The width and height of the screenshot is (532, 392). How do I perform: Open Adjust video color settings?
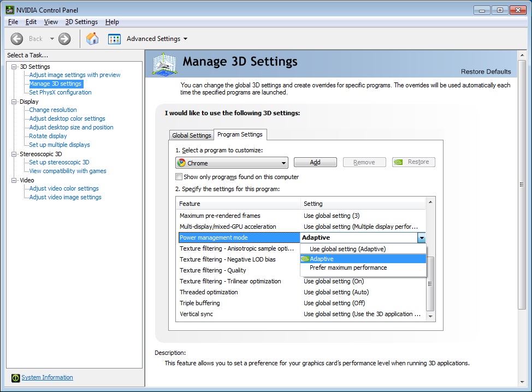[64, 188]
